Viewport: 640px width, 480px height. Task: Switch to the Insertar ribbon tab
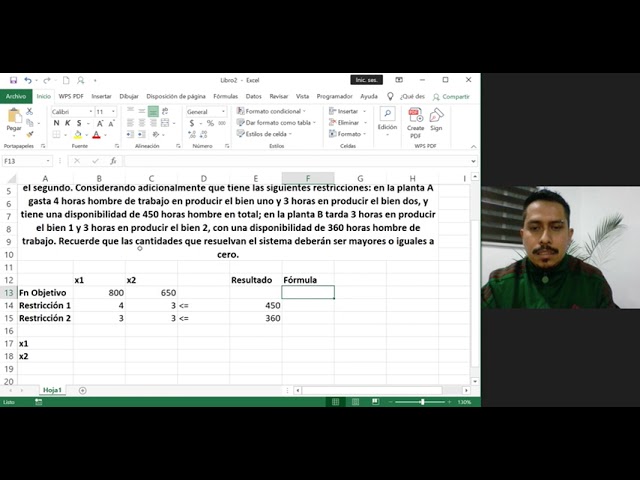coord(101,96)
